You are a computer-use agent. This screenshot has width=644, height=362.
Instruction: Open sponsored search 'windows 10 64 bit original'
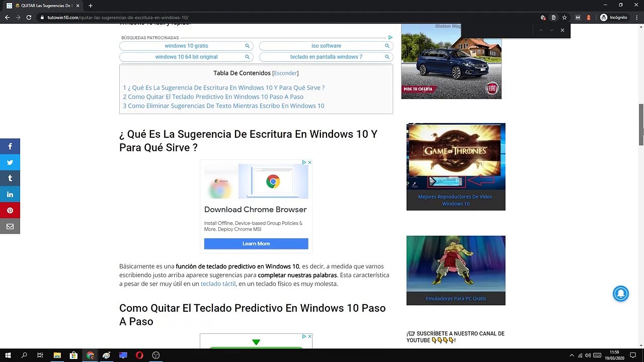(x=186, y=57)
